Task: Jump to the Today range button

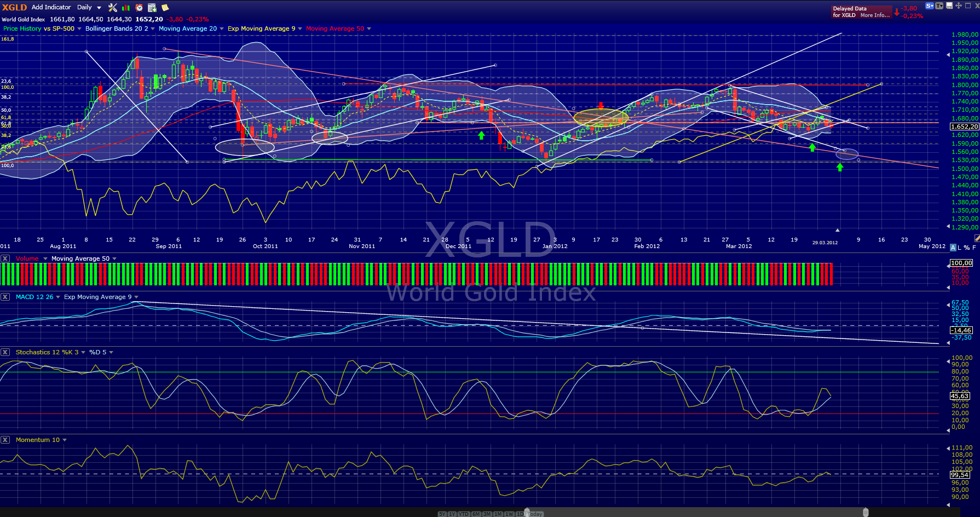Action: (x=535, y=514)
